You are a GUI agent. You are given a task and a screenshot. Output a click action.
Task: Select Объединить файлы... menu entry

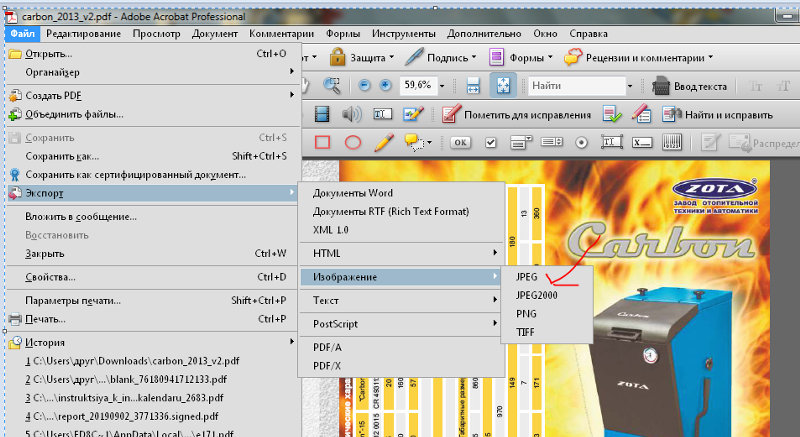[x=152, y=114]
